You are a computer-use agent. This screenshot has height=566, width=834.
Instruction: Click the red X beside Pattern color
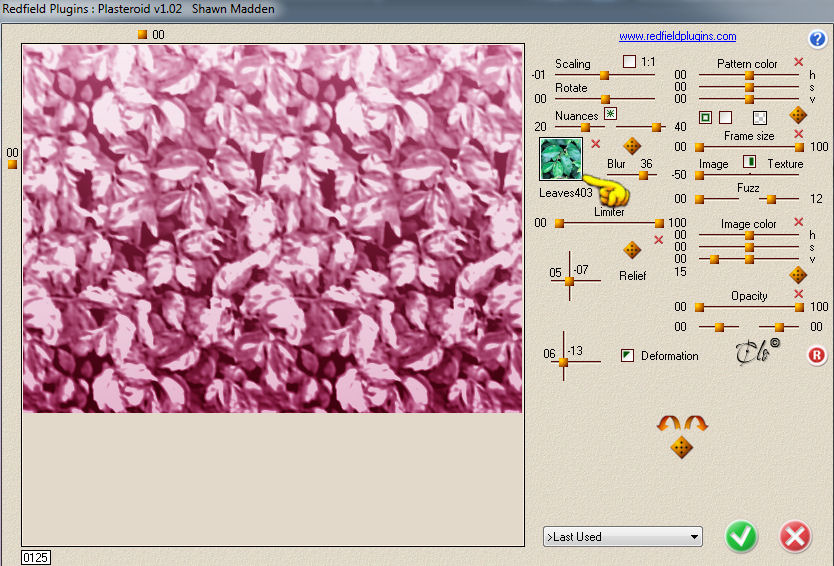pyautogui.click(x=798, y=62)
